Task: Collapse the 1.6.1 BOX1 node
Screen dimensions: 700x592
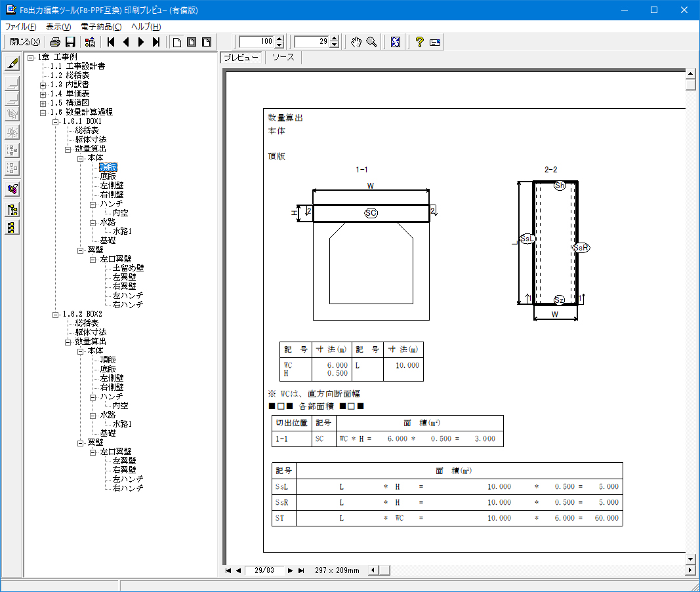Action: pos(55,122)
